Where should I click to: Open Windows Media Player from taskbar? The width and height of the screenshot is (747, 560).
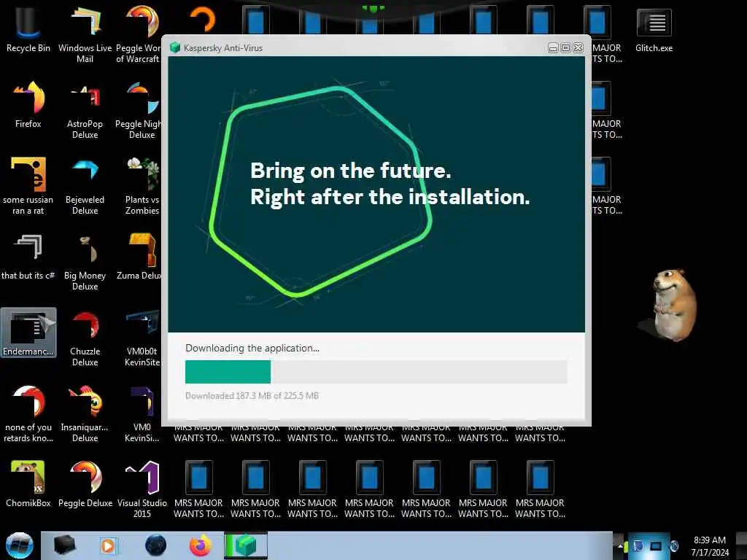(x=108, y=545)
